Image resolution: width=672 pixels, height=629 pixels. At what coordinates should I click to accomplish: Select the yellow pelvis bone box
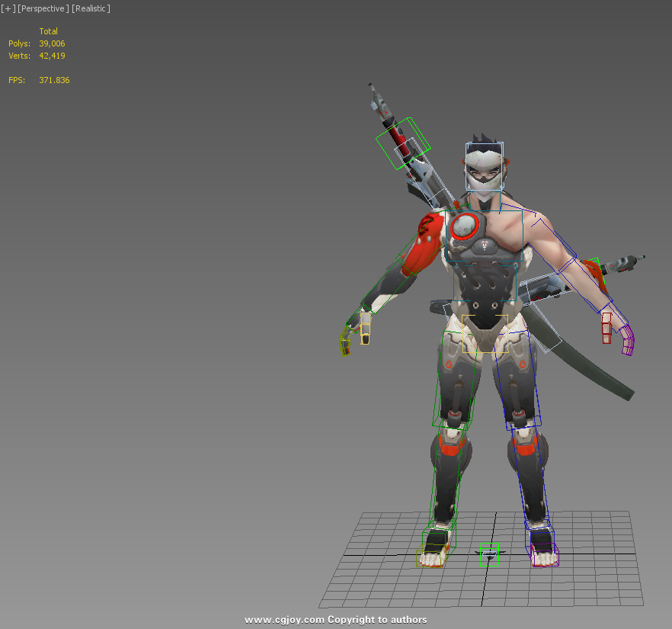tap(485, 334)
